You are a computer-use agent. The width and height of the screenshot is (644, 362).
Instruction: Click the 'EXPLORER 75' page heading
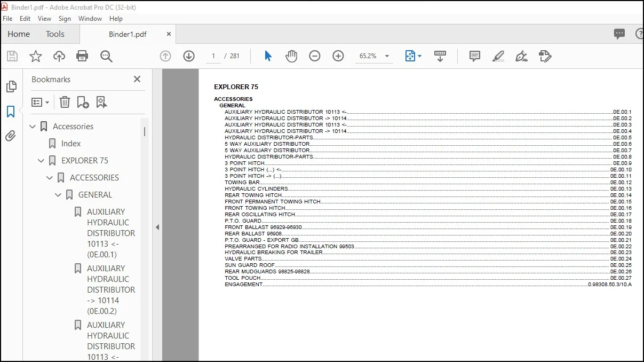point(236,87)
